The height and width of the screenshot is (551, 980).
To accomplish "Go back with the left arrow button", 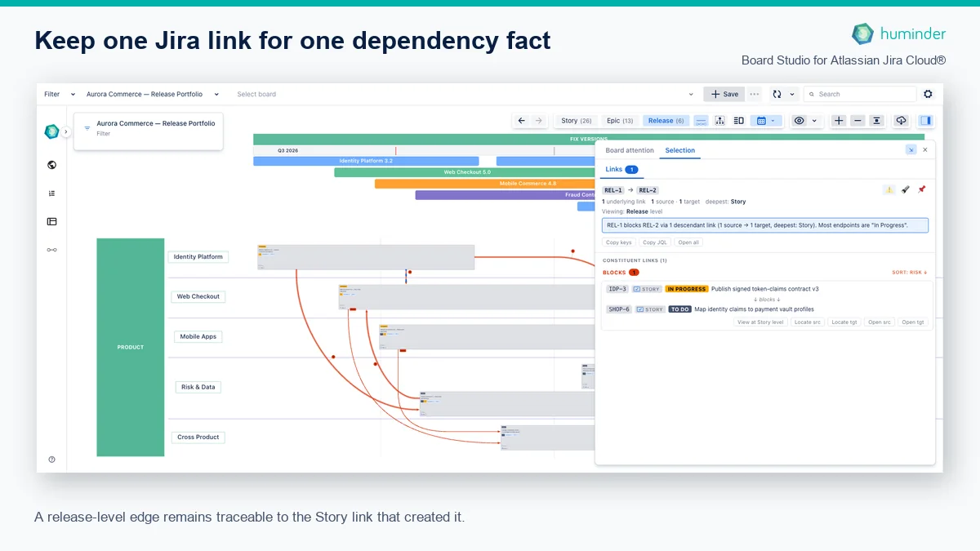I will [x=522, y=121].
